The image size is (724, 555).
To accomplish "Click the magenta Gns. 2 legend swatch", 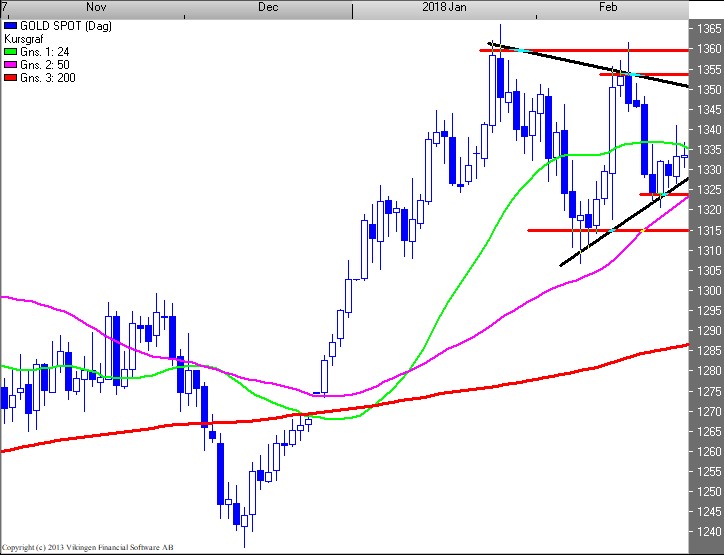I will (10, 64).
